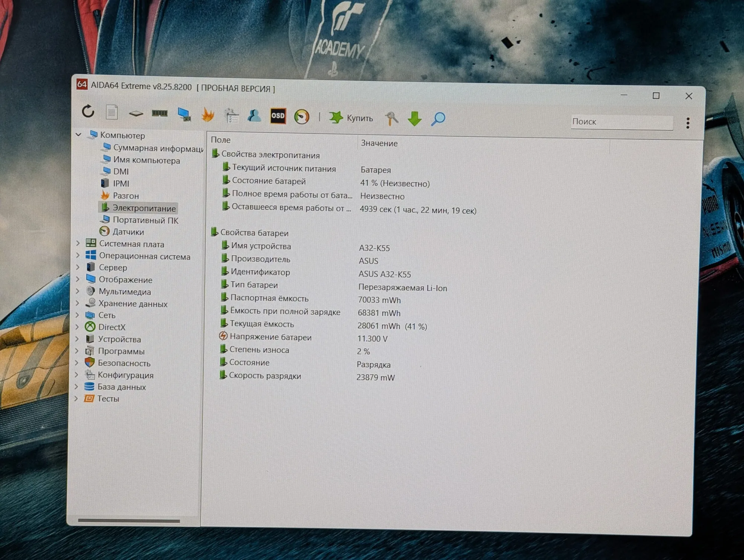Open the Report page icon
Image resolution: width=744 pixels, height=560 pixels.
tap(112, 112)
